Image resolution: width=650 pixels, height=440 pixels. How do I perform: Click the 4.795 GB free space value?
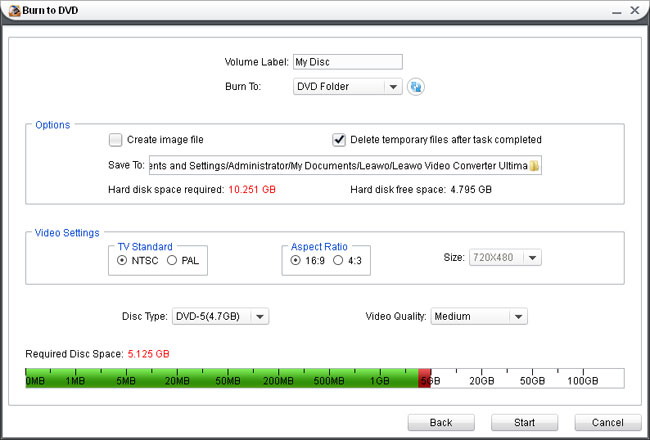471,190
